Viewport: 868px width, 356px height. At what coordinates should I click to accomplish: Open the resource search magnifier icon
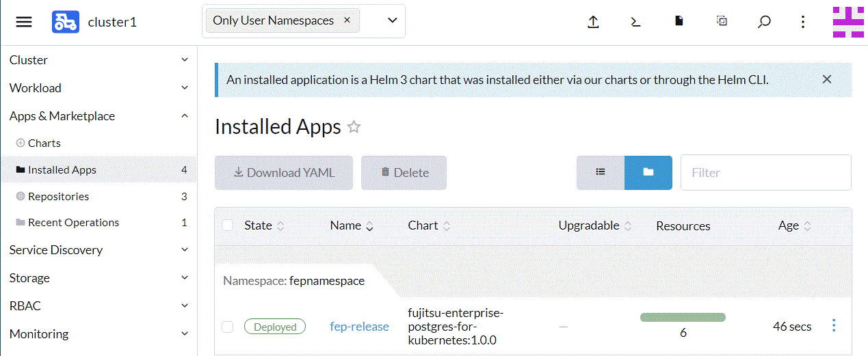pos(764,22)
